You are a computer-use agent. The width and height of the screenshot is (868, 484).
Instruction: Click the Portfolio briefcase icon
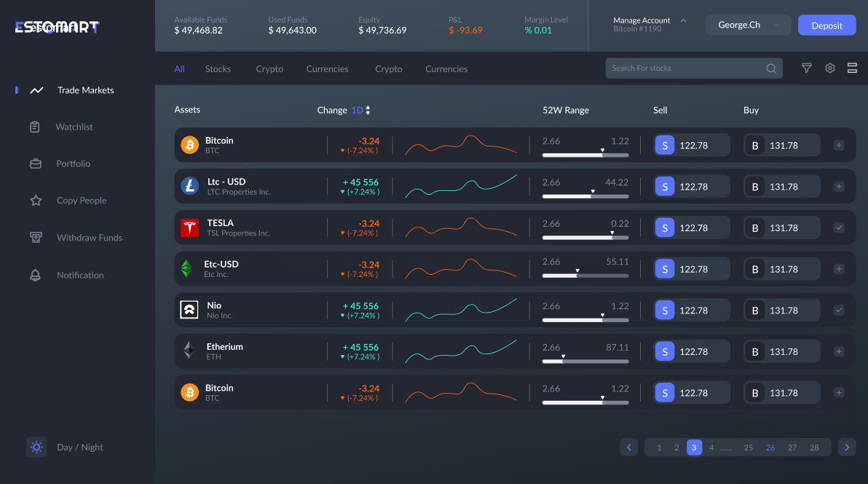[x=35, y=164]
